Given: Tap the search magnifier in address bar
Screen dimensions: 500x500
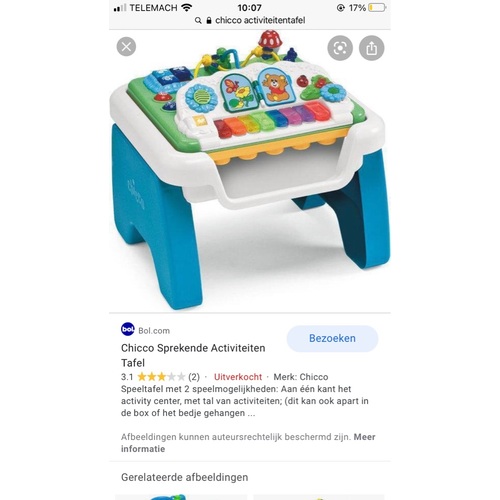Looking at the screenshot, I should pos(198,21).
